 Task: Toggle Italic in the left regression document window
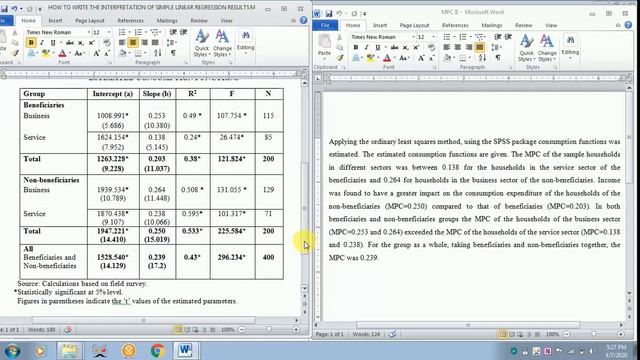(x=42, y=43)
